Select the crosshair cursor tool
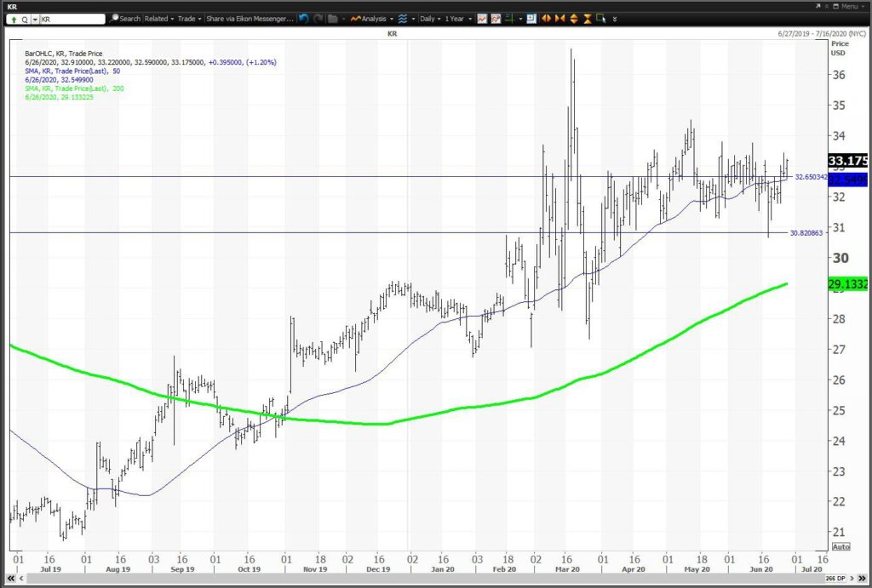Image resolution: width=872 pixels, height=588 pixels. coord(510,19)
